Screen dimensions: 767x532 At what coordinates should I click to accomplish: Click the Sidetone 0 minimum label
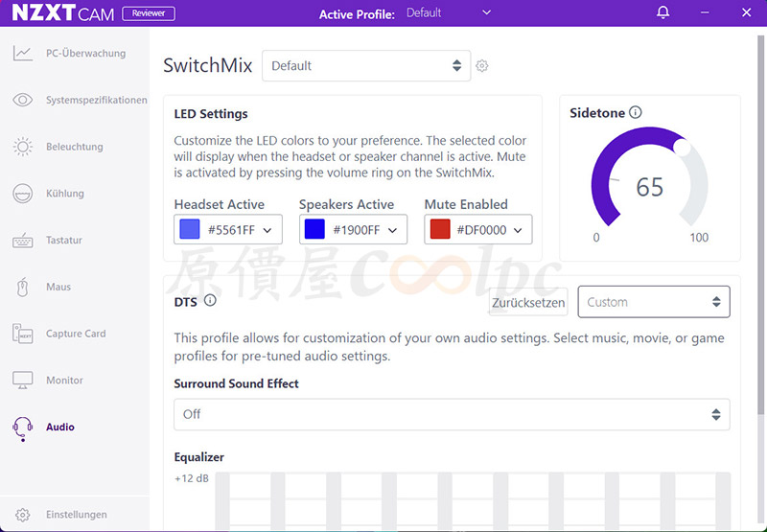point(595,238)
